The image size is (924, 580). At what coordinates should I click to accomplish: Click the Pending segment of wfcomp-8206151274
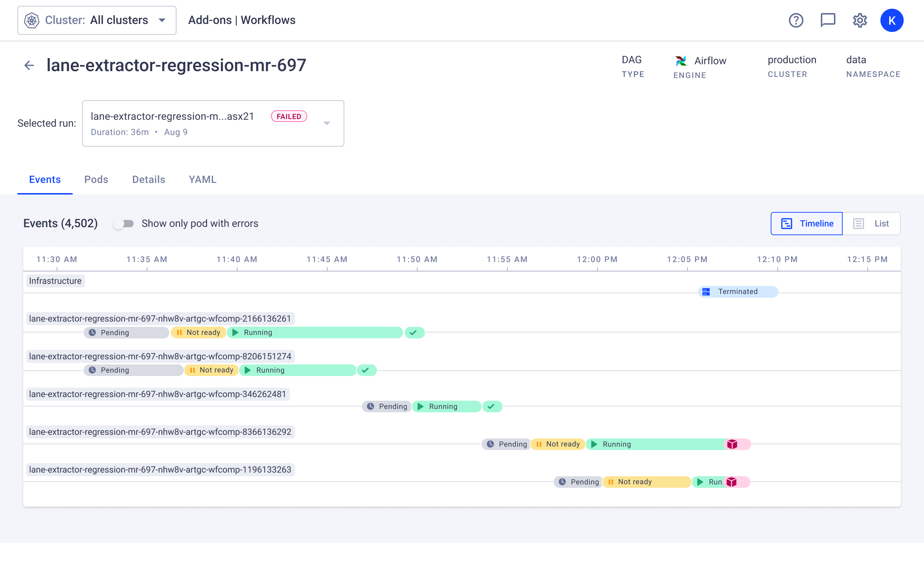tap(133, 370)
